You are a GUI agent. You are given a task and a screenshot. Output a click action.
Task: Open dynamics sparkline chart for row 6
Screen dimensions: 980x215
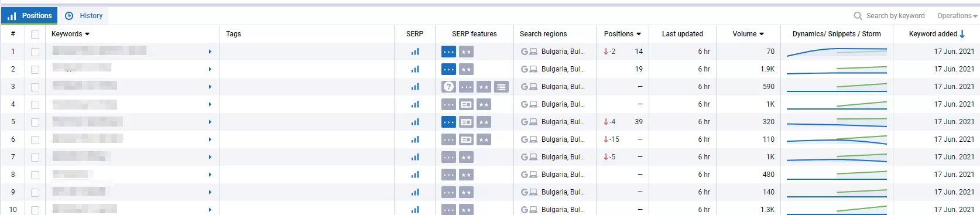(837, 139)
